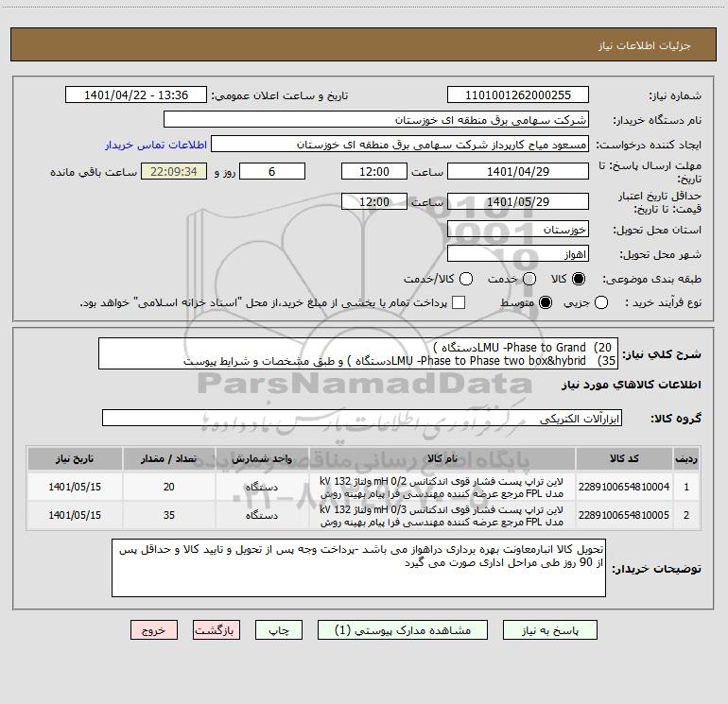Click the delivery province field خوزستان

(x=518, y=229)
